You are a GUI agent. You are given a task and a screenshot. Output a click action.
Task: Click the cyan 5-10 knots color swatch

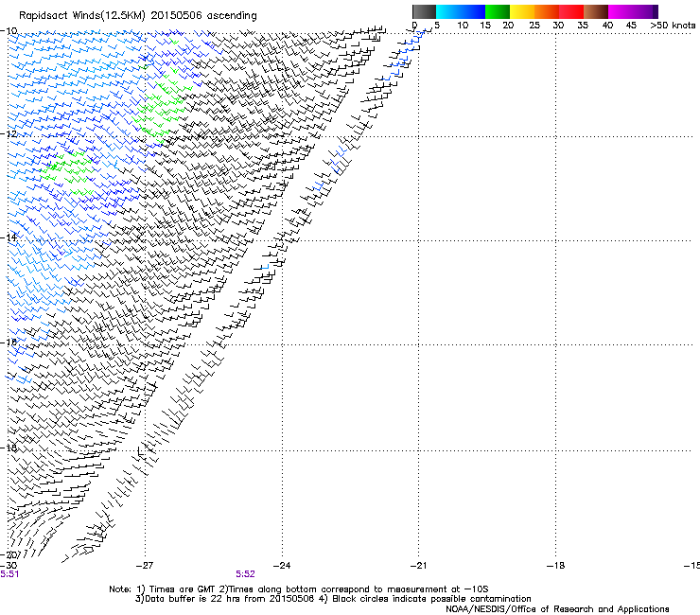(448, 11)
